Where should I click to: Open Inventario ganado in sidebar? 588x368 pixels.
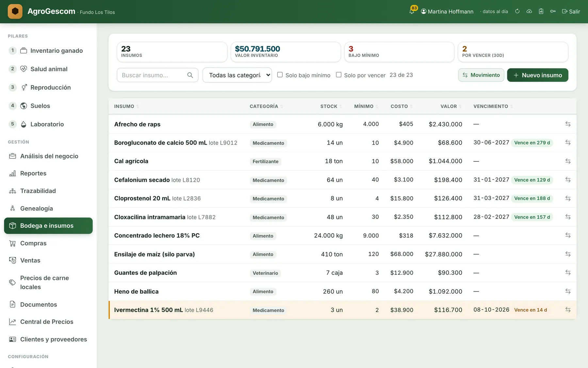[48, 51]
